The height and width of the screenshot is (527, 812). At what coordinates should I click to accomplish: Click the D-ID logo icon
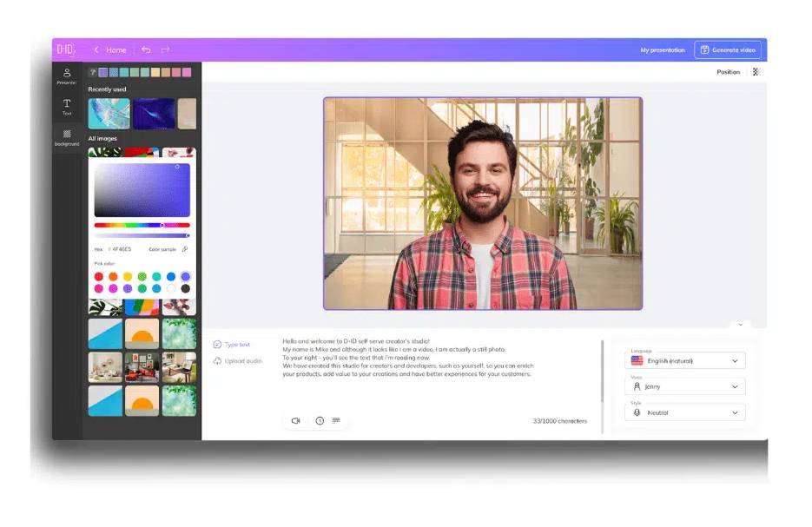pyautogui.click(x=67, y=50)
